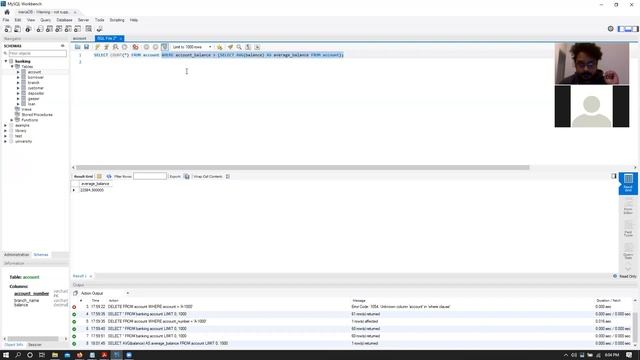
Task: Expand the library schema
Action: pos(6,131)
